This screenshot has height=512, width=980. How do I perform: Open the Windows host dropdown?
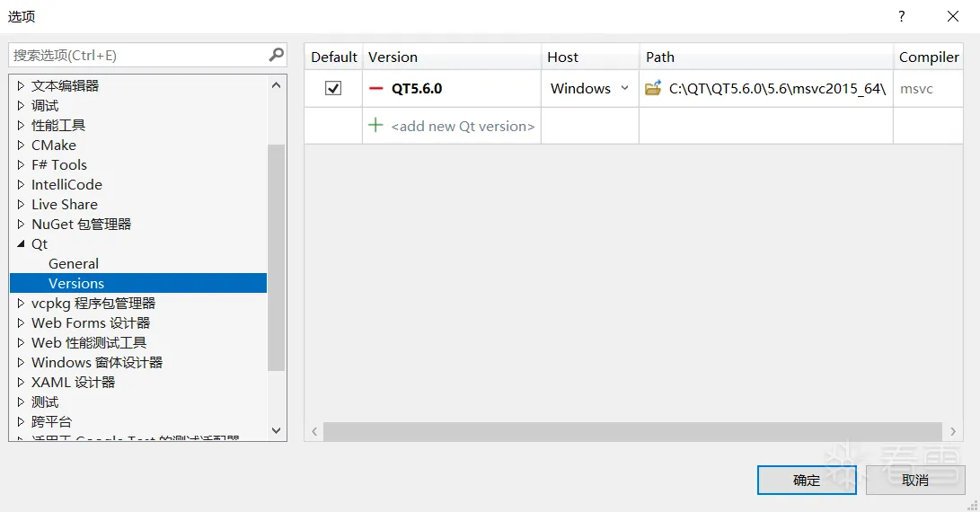point(624,88)
